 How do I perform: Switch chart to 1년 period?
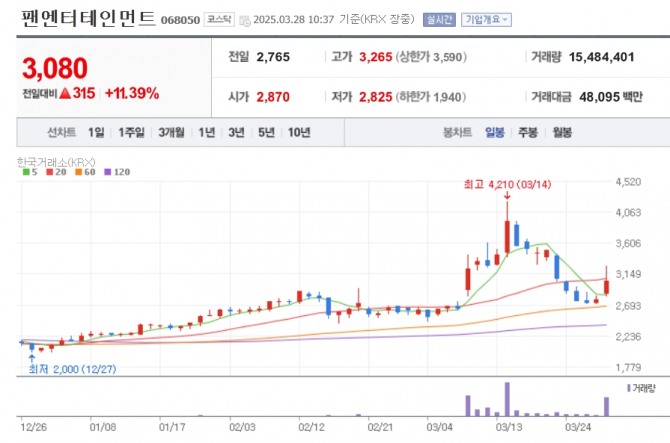207,132
